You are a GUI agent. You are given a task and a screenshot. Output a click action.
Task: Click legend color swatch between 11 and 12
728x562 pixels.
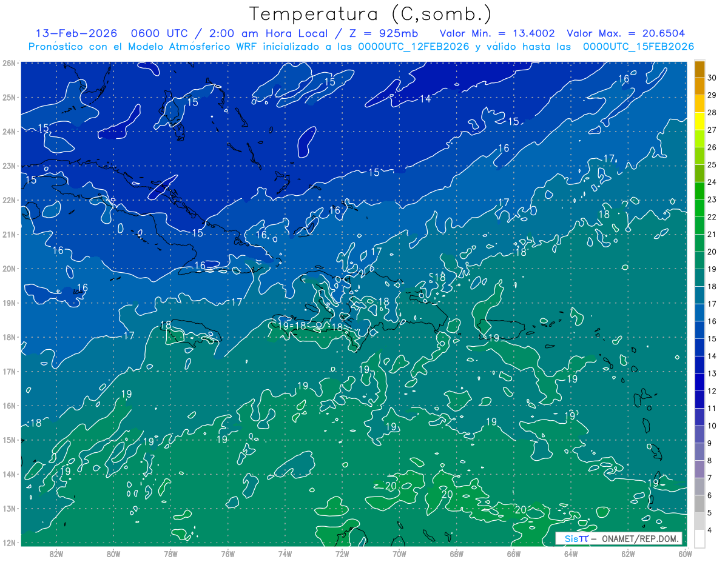pos(699,400)
